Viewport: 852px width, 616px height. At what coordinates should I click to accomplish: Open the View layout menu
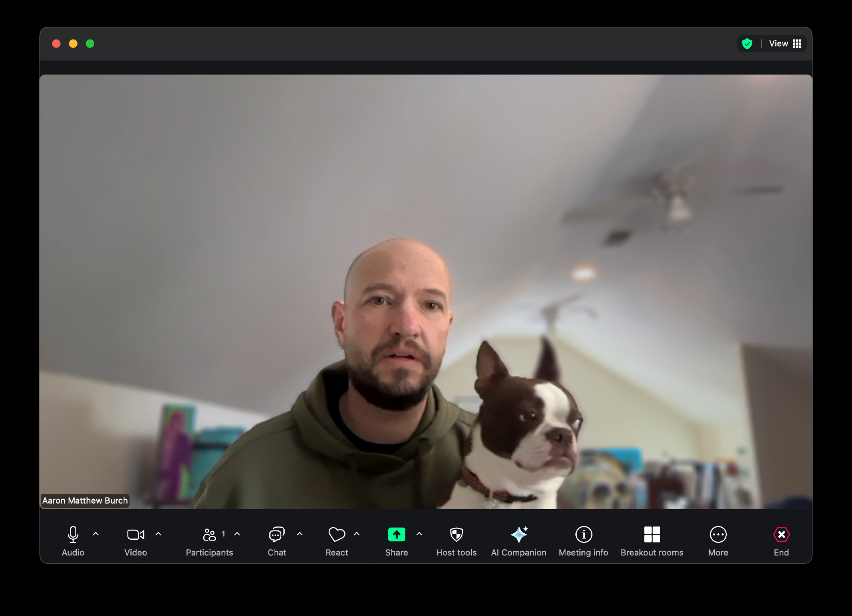click(x=785, y=43)
